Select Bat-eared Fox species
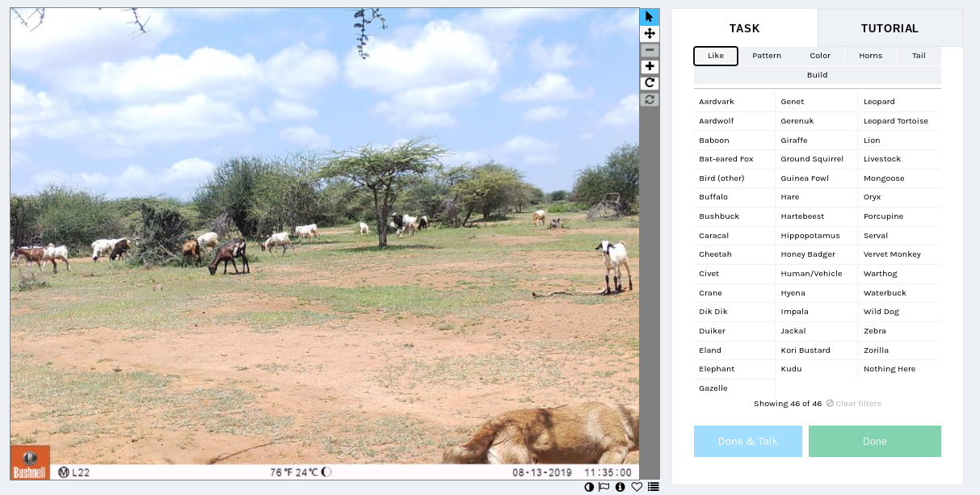 pos(734,159)
